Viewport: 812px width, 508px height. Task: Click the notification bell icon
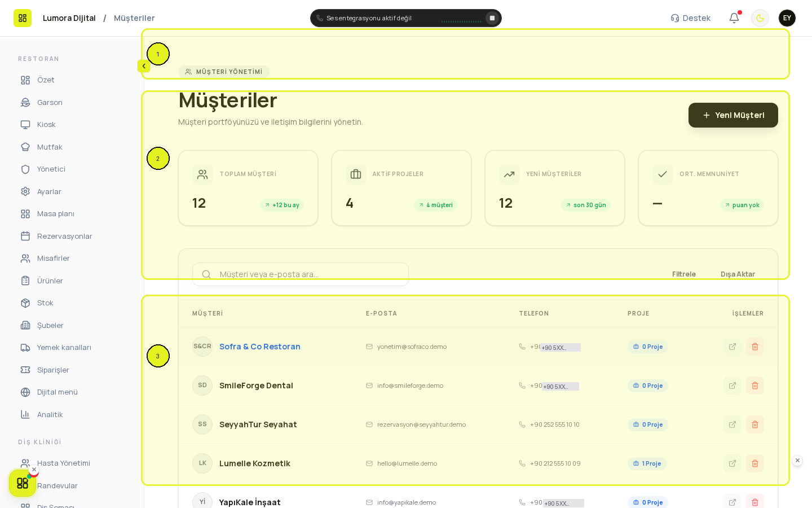[x=734, y=18]
